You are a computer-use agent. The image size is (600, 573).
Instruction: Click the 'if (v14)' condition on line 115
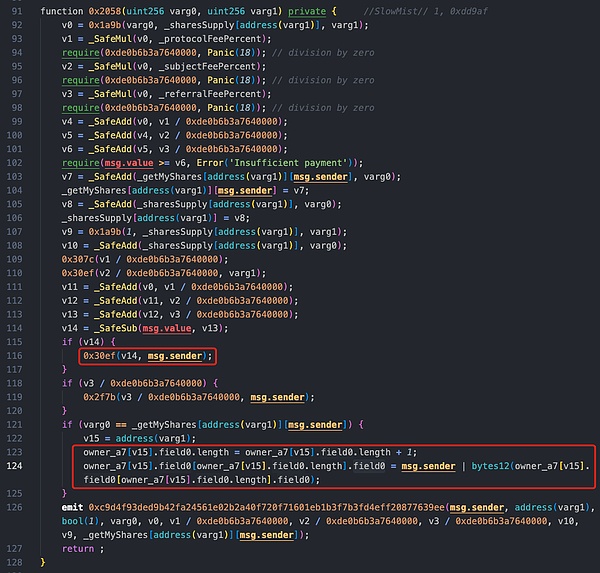click(x=78, y=341)
